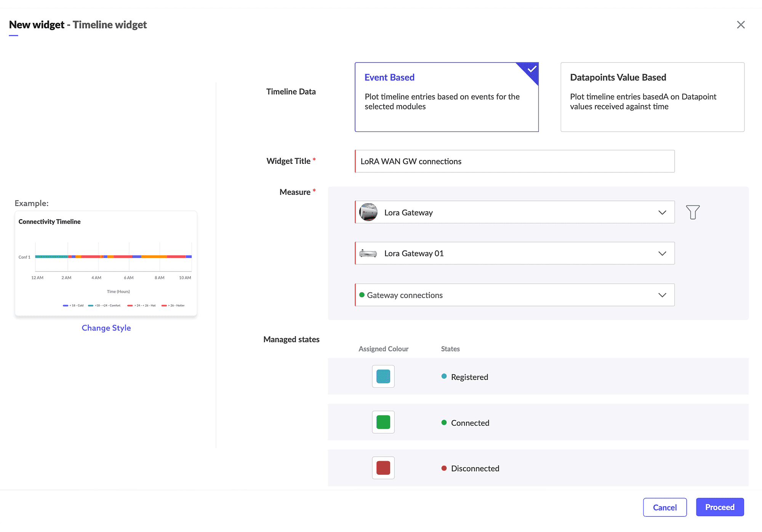The image size is (762, 532).
Task: Click the Lora Gateway round avatar image
Action: point(368,212)
